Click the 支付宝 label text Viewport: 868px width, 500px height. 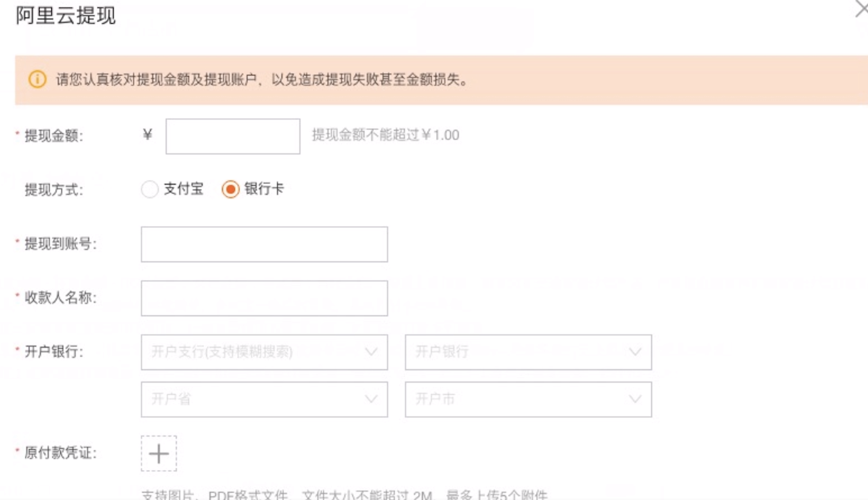point(183,189)
